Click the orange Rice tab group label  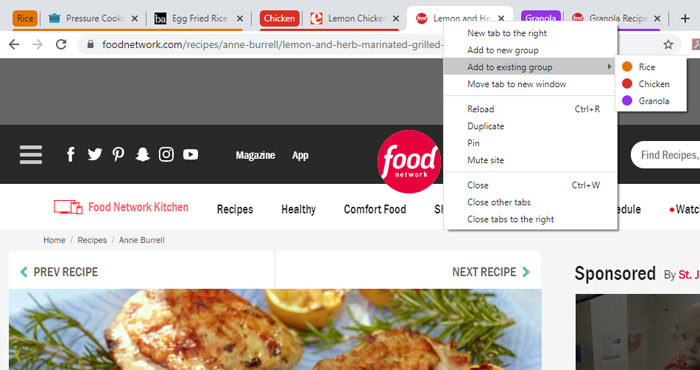coord(25,19)
